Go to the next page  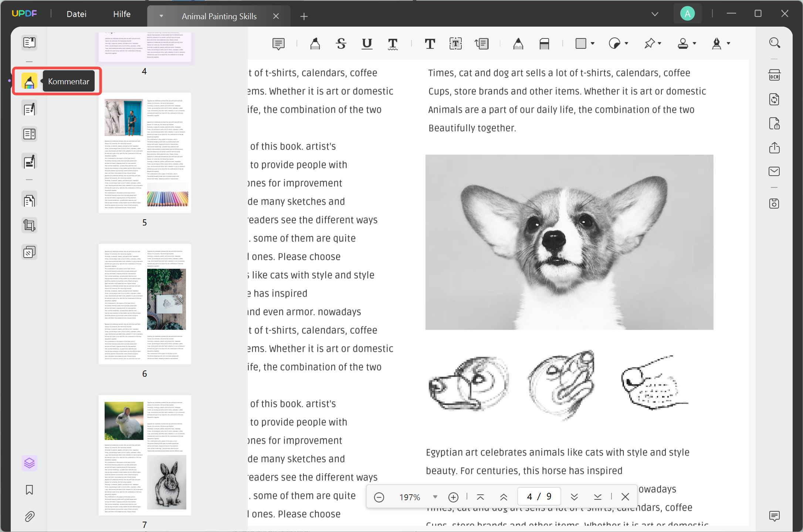click(574, 497)
